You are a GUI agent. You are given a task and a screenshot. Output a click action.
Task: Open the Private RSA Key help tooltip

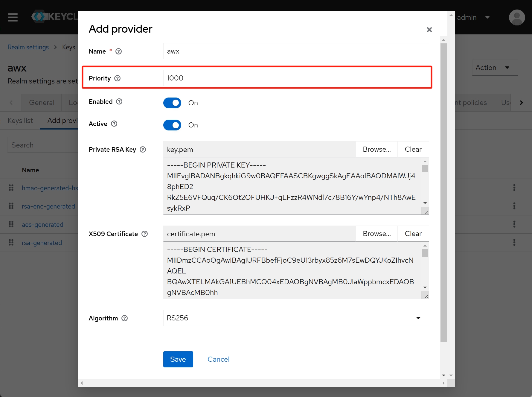[143, 150]
